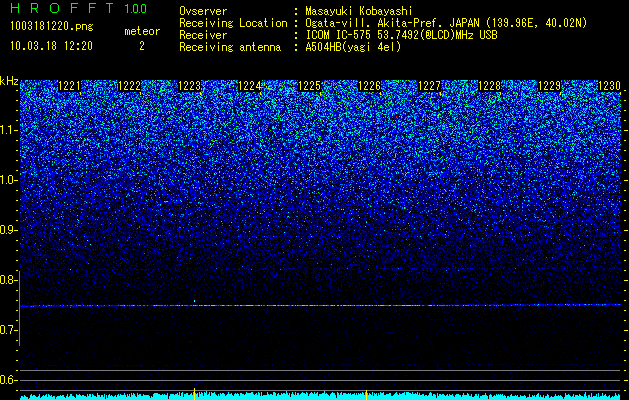Screen dimensions: 629x400
Task: Click the date stamp 10.03.18 12:20
Action: pos(51,46)
